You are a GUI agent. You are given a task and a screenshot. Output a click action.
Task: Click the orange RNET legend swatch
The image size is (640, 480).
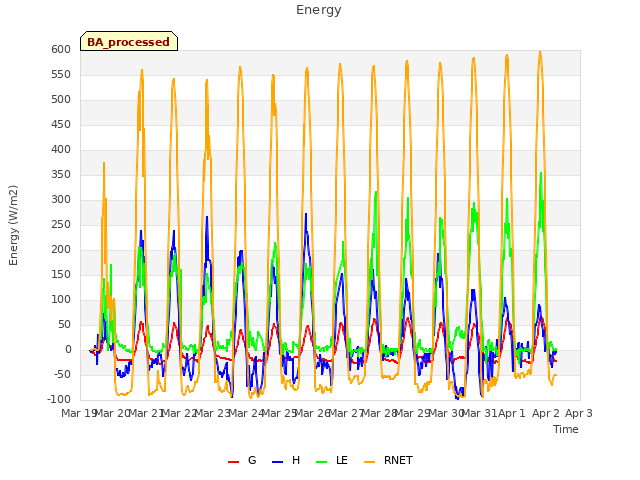tap(369, 462)
